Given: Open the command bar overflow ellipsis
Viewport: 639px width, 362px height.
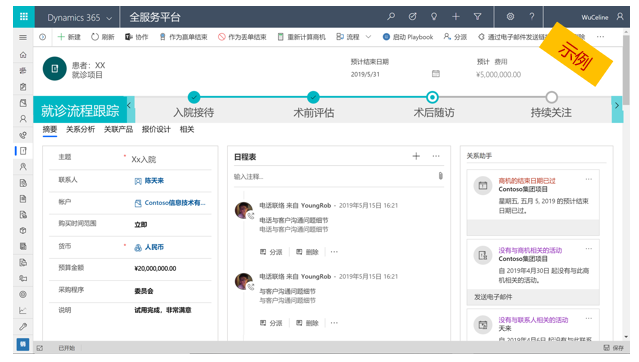Looking at the screenshot, I should (600, 37).
